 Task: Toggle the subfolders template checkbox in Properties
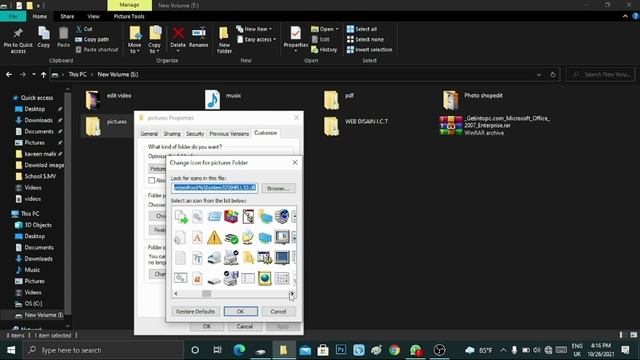(x=152, y=180)
